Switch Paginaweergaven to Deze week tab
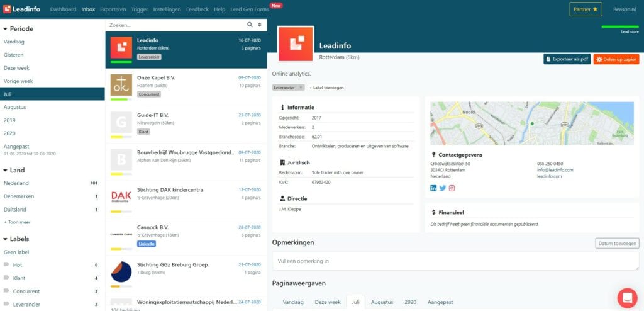Image resolution: width=644 pixels, height=311 pixels. 328,302
